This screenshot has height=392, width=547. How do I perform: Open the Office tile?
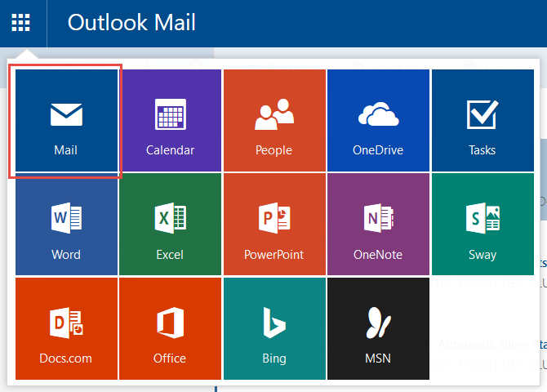pyautogui.click(x=171, y=328)
